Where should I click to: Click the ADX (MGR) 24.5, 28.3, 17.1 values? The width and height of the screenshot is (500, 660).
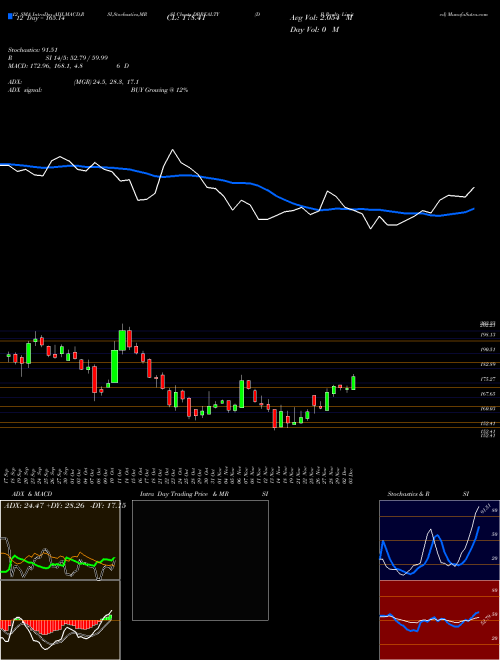[106, 82]
